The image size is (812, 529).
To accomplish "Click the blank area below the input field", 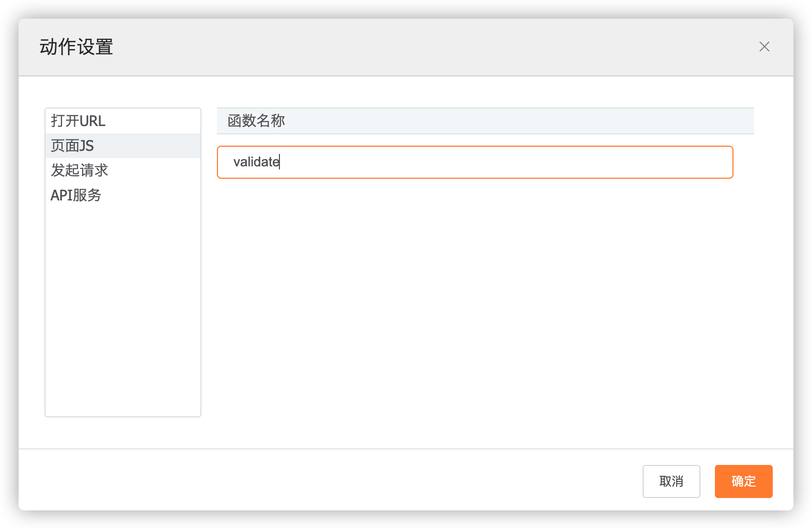I will 485,310.
